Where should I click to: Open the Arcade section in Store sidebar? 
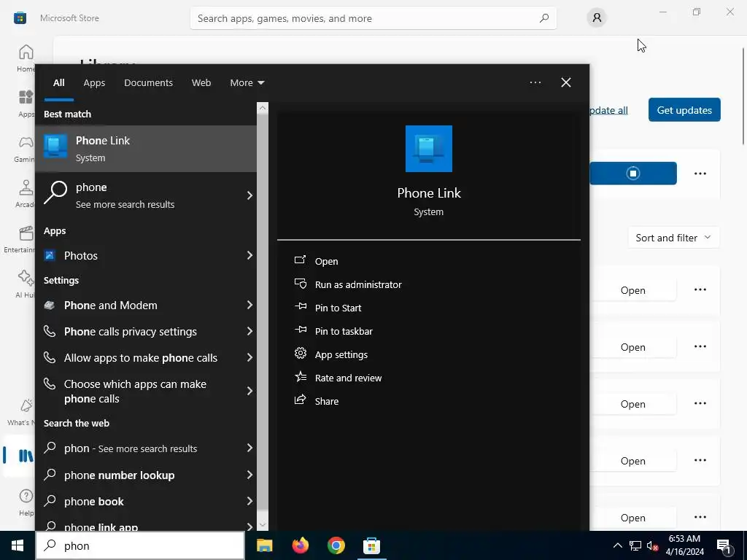point(24,194)
